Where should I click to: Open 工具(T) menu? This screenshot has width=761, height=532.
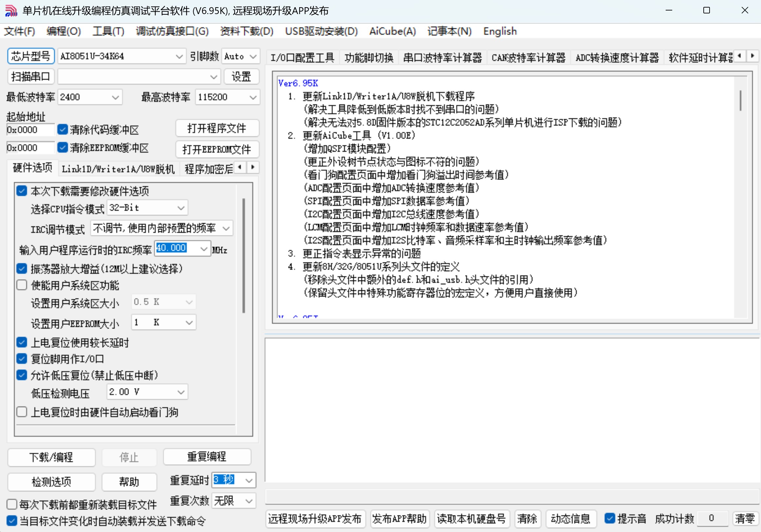point(108,31)
